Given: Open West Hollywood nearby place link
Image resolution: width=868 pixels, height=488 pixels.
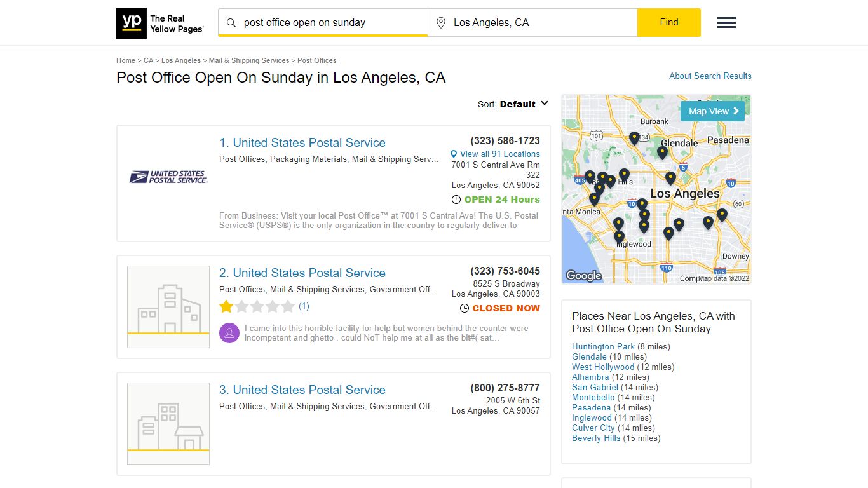Looking at the screenshot, I should (603, 367).
